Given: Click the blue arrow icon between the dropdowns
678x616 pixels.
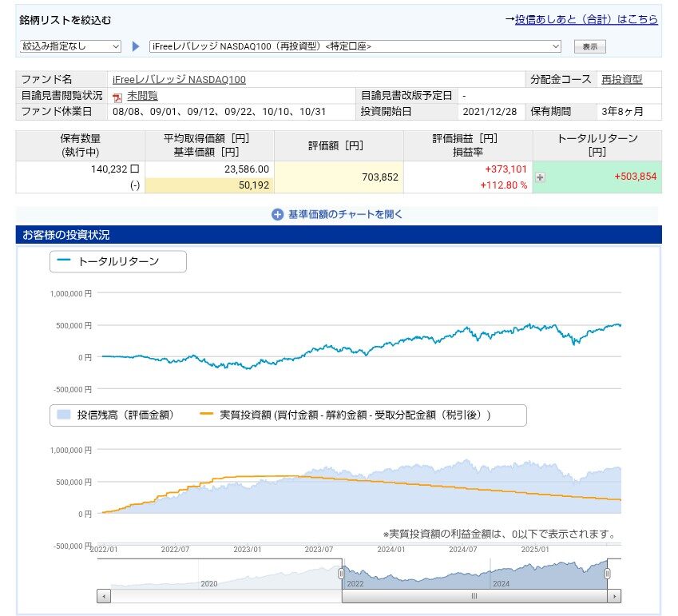Looking at the screenshot, I should pos(136,46).
